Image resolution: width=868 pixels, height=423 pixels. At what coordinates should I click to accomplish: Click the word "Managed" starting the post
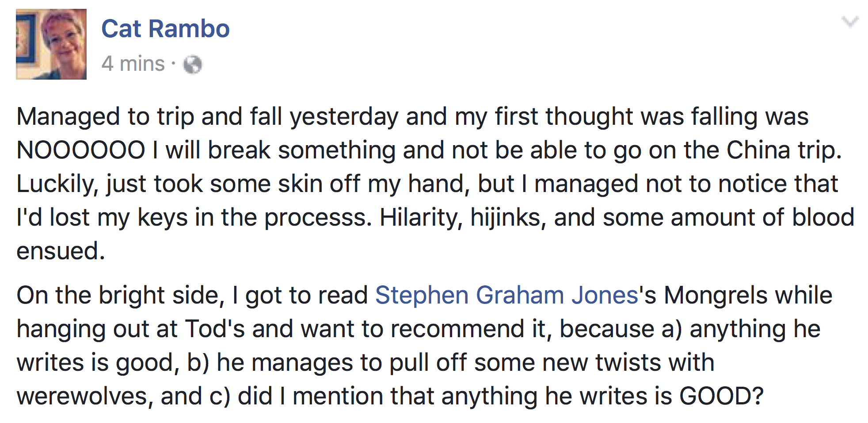click(68, 117)
